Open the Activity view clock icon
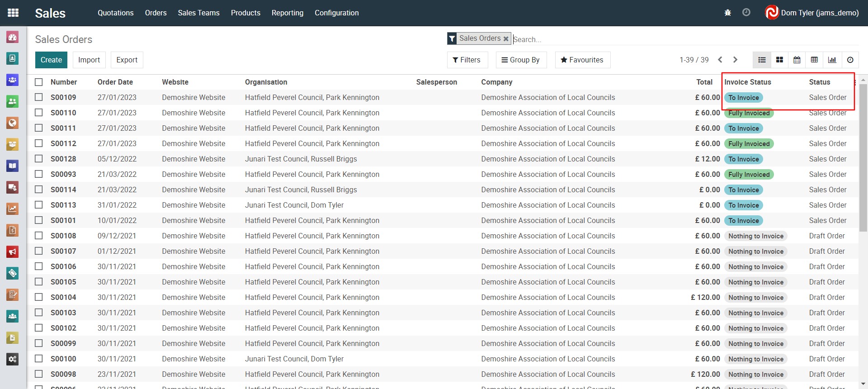The image size is (868, 389). click(x=850, y=60)
